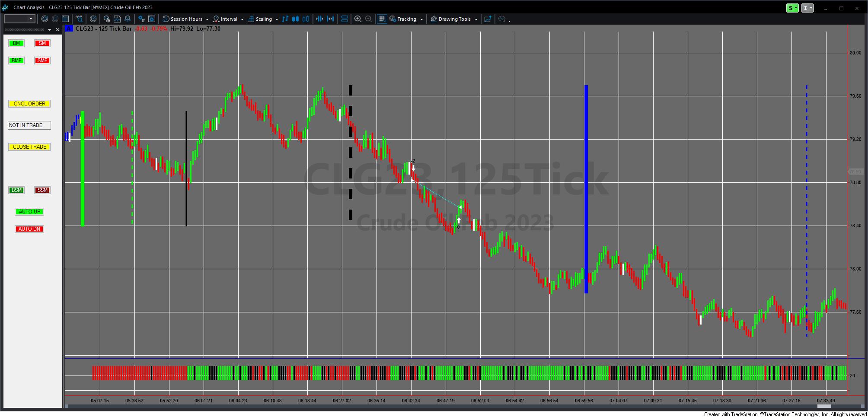This screenshot has width=868, height=417.
Task: Expand the Session Hours dropdown arrow
Action: [x=207, y=19]
